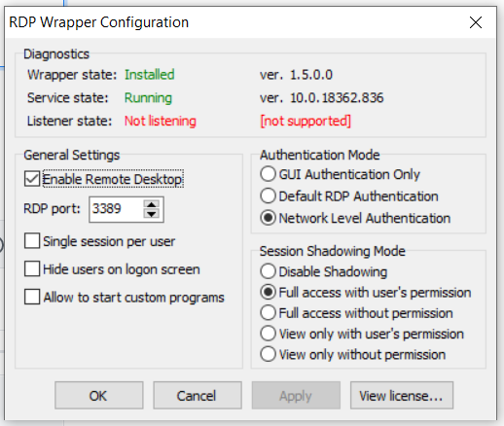
Task: Click the Wrapper state label
Action: point(72,75)
